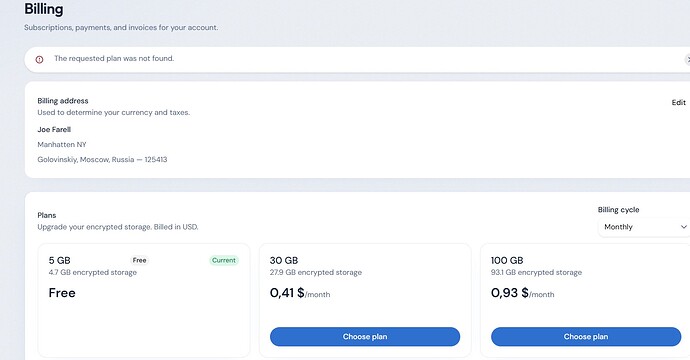This screenshot has width=690, height=360.
Task: Click 'Upgrade your encrypted storage. Billed in USD.'
Action: tap(118, 227)
